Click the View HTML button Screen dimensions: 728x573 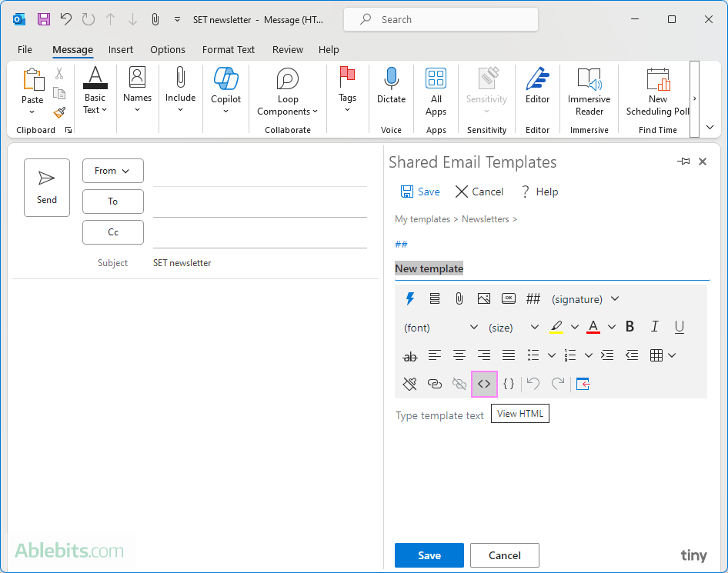(519, 413)
